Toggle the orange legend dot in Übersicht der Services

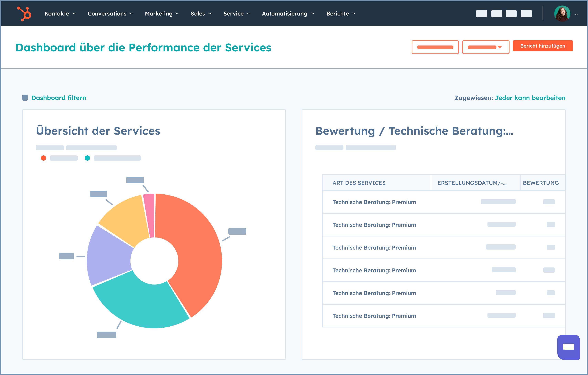44,158
